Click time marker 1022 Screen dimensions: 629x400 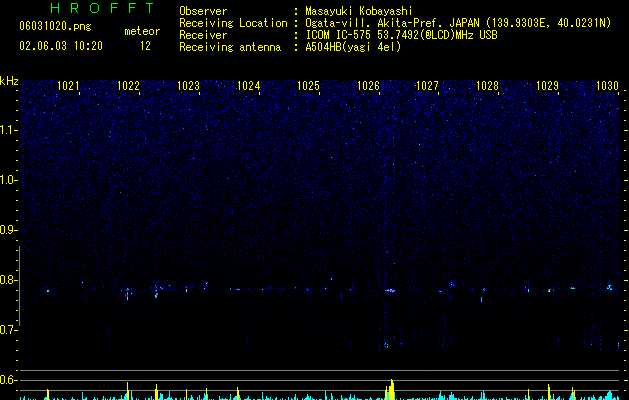pos(128,86)
